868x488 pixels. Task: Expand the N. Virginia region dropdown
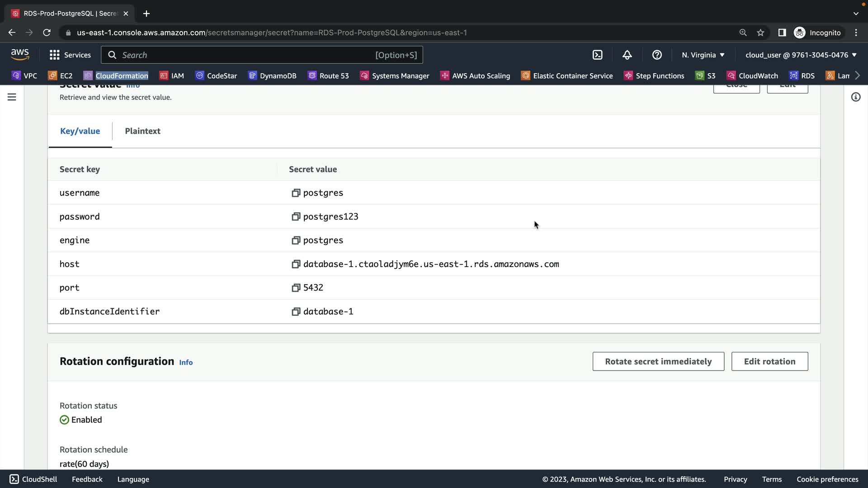click(703, 55)
